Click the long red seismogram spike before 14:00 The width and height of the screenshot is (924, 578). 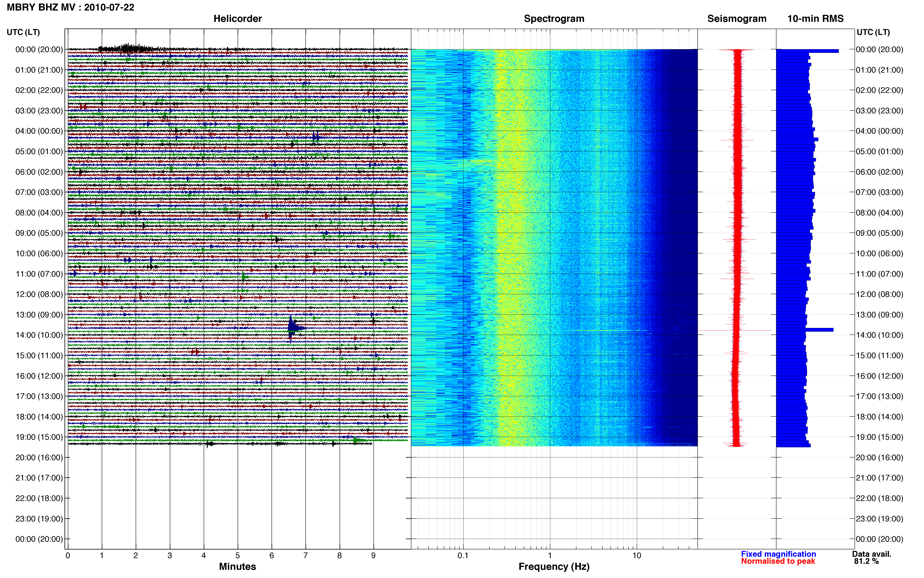click(x=735, y=330)
